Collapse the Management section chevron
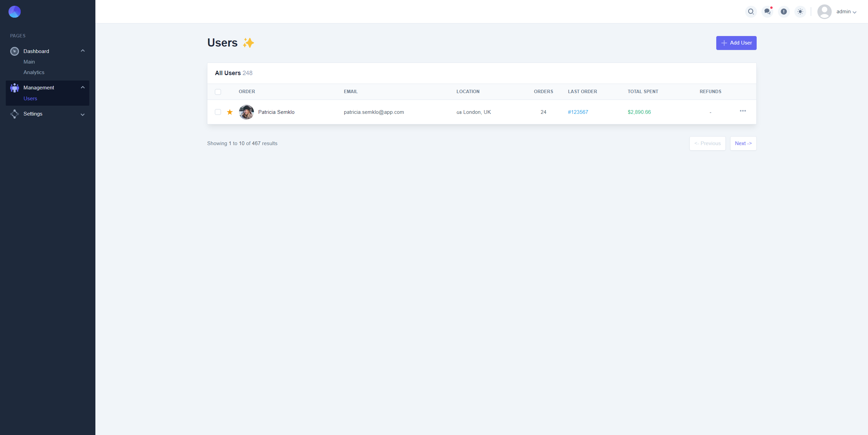Viewport: 868px width, 435px height. (82, 87)
